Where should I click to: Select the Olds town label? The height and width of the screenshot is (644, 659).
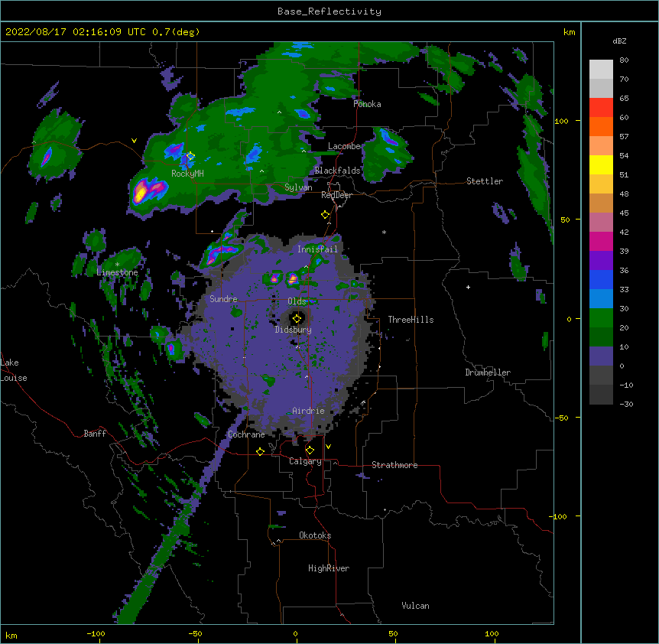tap(297, 301)
